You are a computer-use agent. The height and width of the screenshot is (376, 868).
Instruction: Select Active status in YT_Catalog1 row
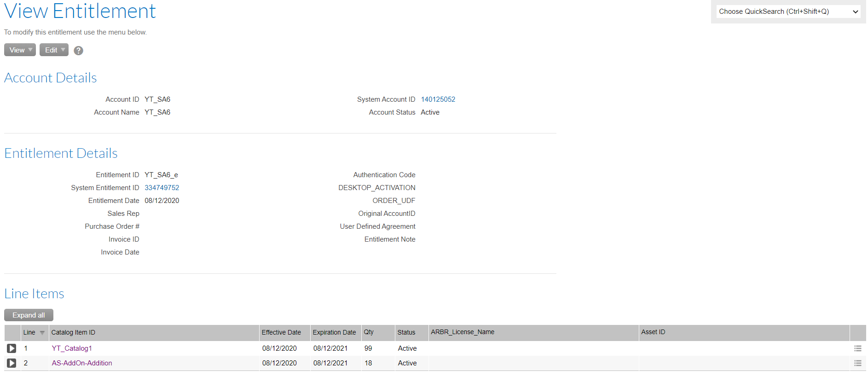click(x=407, y=348)
